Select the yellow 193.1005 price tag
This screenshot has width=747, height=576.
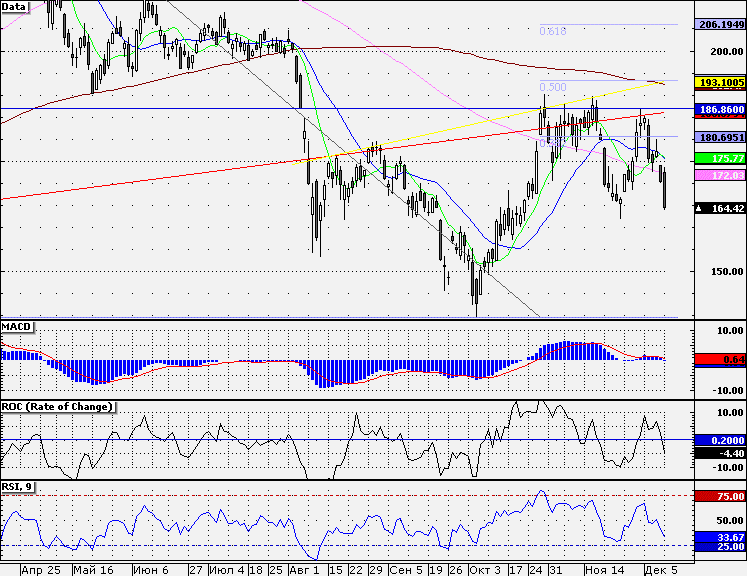click(x=720, y=82)
